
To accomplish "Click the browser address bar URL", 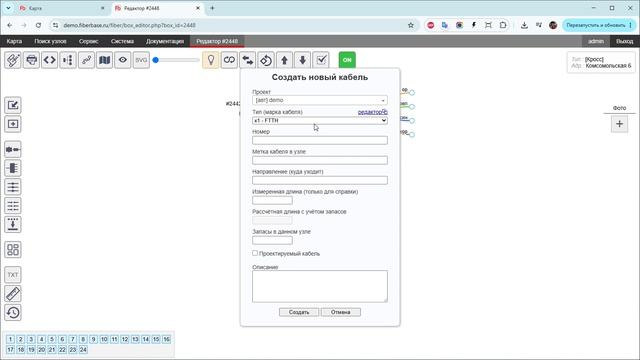I will [129, 25].
